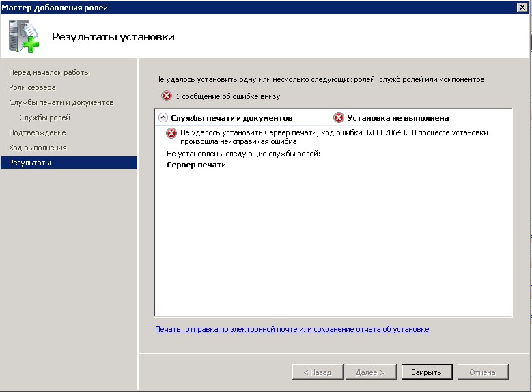
Task: Click the disabled Отмена button
Action: click(483, 372)
